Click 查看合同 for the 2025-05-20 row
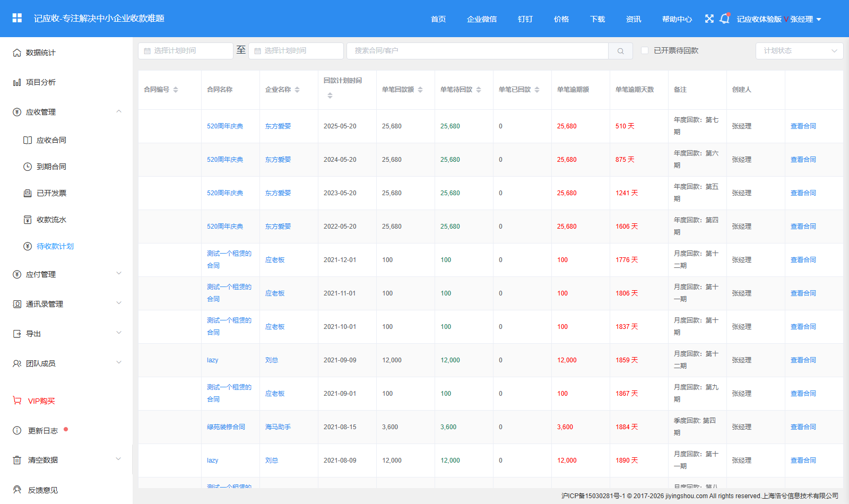This screenshot has height=504, width=849. point(803,126)
